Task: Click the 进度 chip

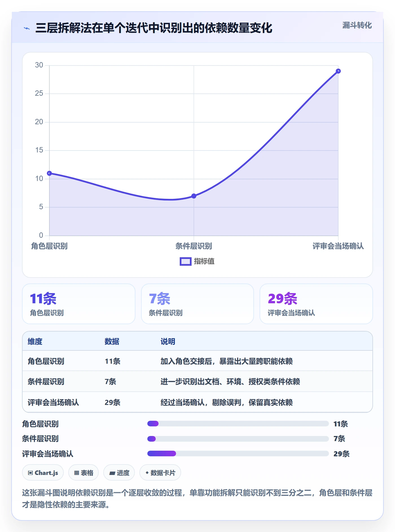Action: click(x=119, y=472)
